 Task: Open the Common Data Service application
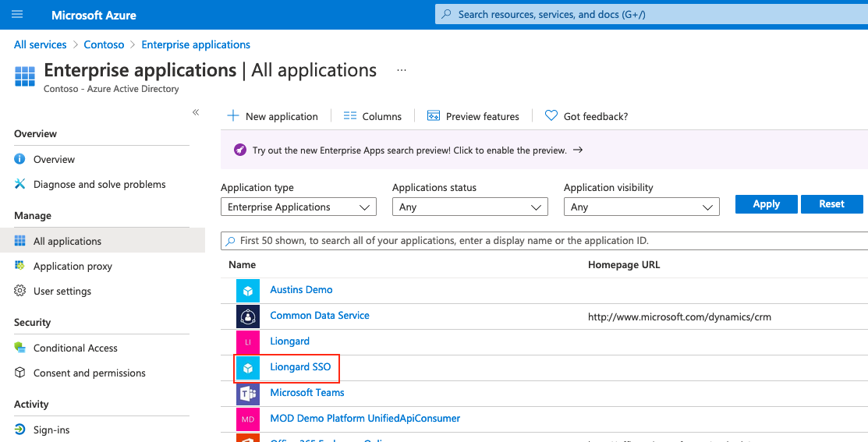click(x=320, y=315)
